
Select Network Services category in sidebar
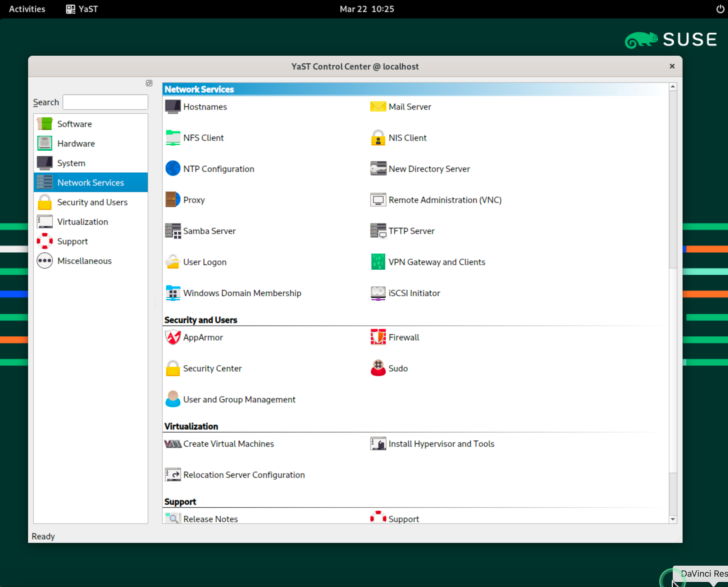[91, 183]
